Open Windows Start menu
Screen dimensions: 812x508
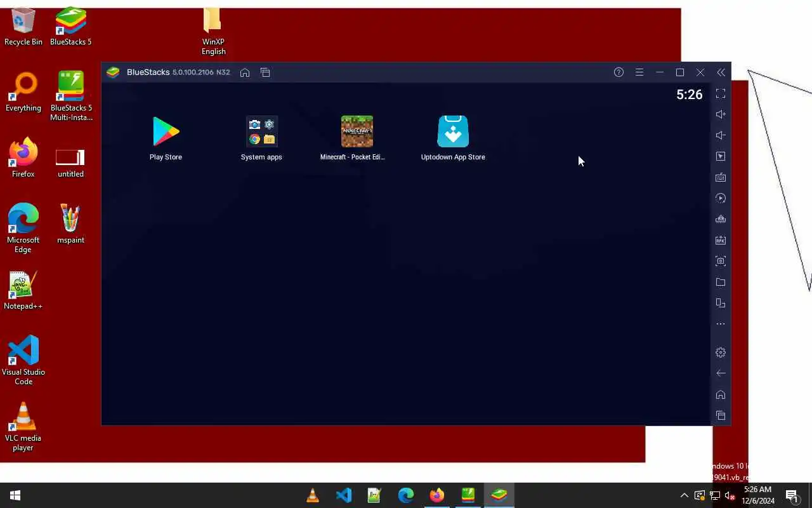(15, 495)
